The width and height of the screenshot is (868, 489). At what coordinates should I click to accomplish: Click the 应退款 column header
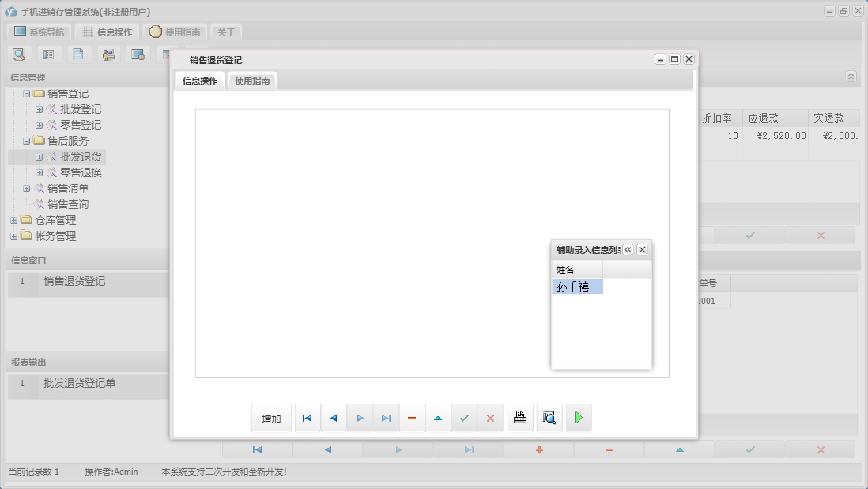[775, 118]
